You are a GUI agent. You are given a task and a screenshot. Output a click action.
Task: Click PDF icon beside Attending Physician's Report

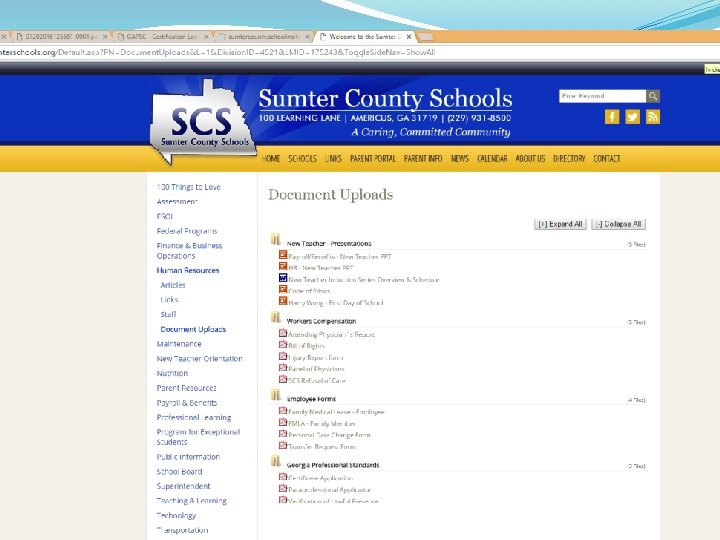pyautogui.click(x=283, y=333)
